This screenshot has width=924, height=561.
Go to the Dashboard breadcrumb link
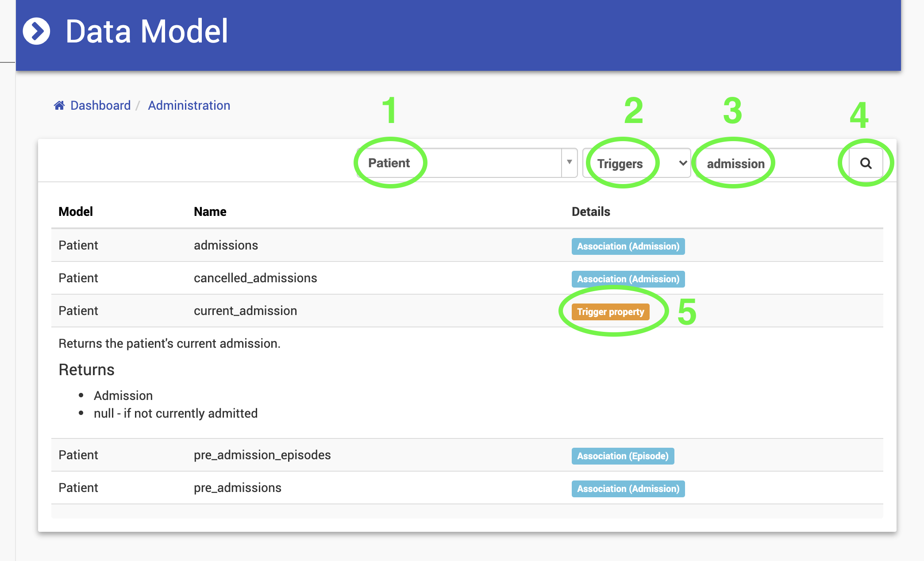point(100,105)
